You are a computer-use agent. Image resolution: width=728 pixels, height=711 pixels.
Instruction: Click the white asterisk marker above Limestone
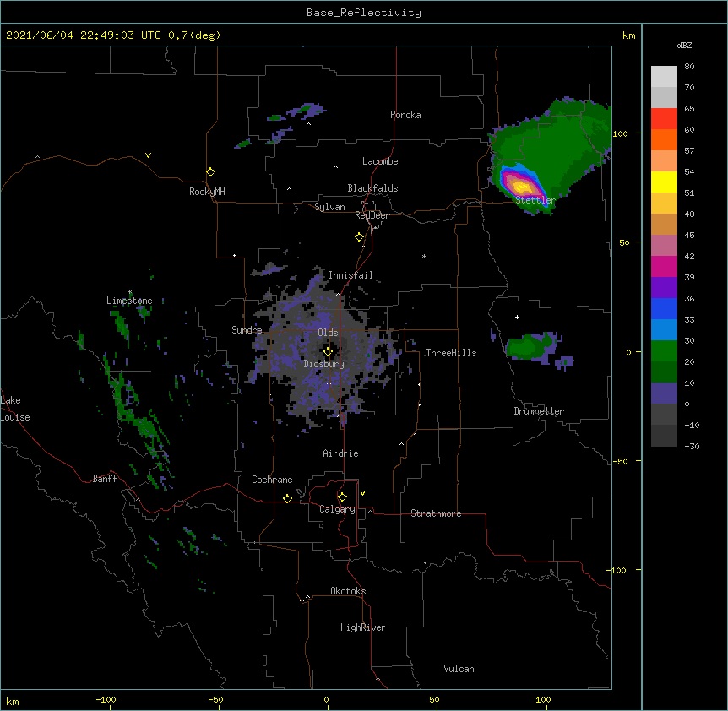[129, 292]
